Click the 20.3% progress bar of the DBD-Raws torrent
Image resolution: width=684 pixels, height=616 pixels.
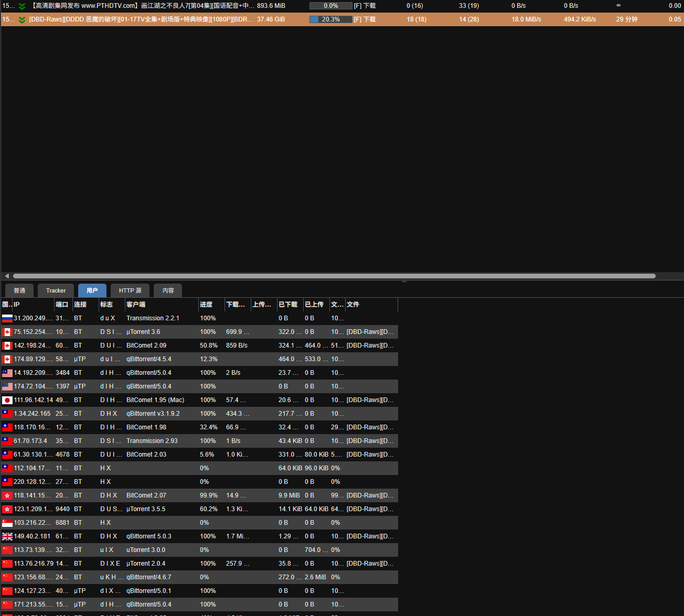(x=331, y=19)
